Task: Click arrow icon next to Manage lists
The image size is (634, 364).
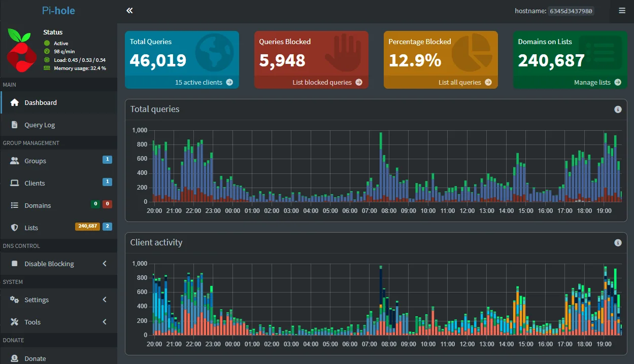Action: tap(618, 82)
